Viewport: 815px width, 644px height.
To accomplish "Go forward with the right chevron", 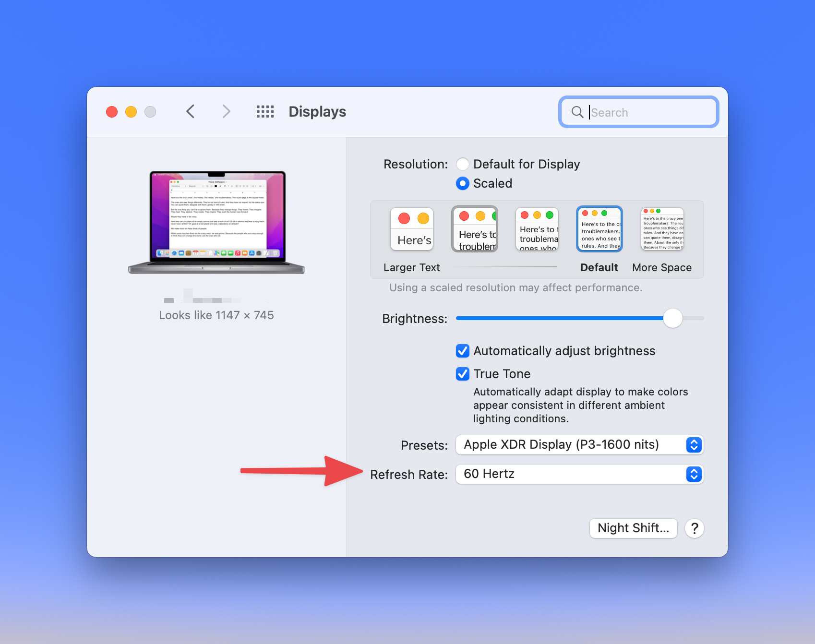I will click(x=227, y=112).
